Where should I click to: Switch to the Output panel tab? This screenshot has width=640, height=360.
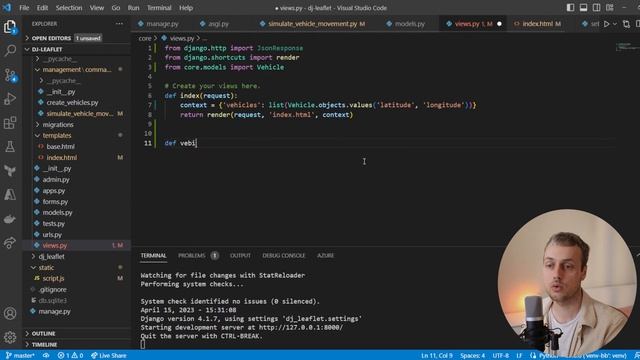(240, 256)
